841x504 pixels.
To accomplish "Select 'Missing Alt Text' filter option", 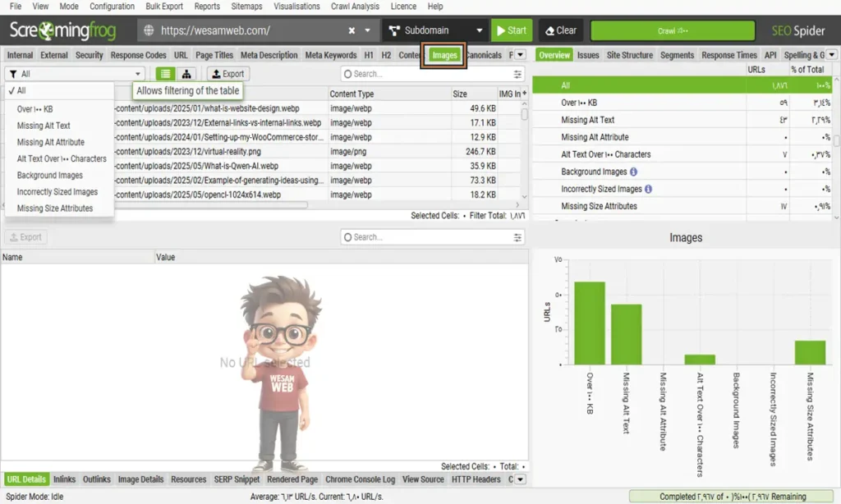I will click(x=44, y=126).
